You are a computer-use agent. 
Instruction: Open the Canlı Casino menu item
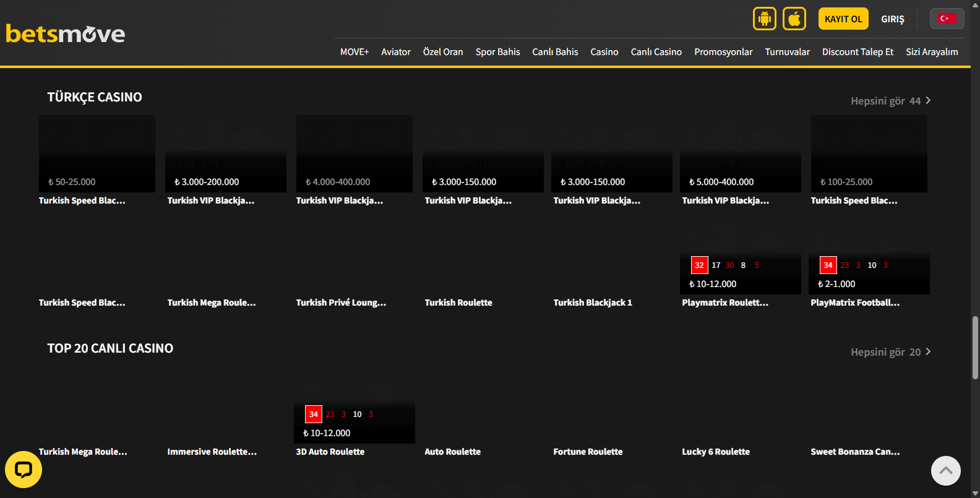[656, 52]
